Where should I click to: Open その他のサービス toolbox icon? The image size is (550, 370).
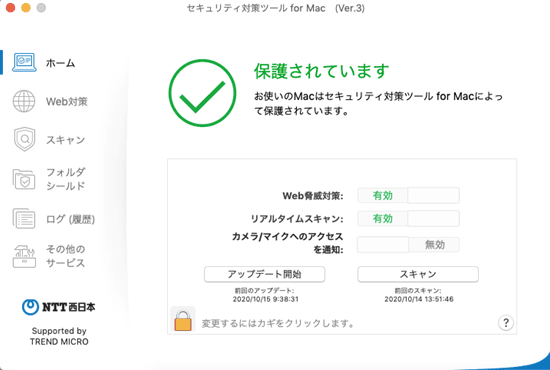point(24,256)
